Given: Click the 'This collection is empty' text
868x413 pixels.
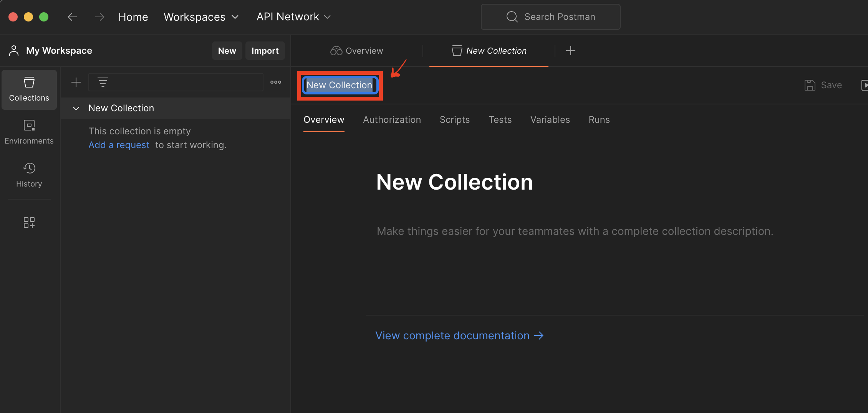Looking at the screenshot, I should point(139,131).
